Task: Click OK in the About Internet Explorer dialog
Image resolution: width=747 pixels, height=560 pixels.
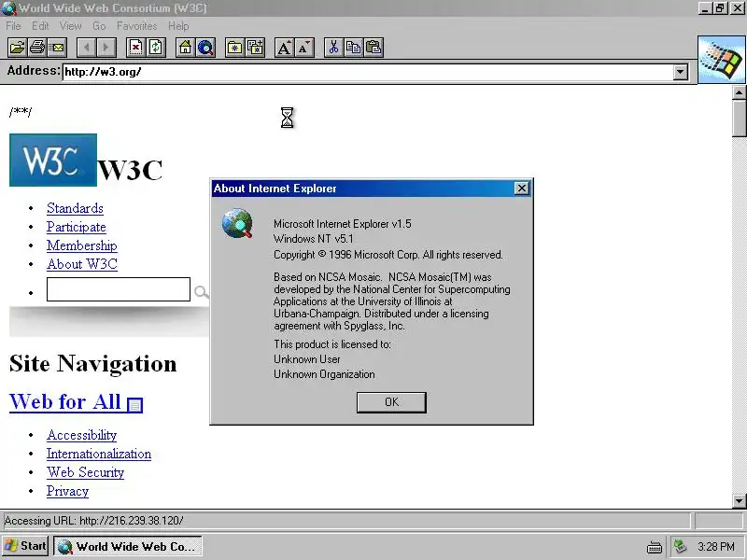Action: coord(391,402)
